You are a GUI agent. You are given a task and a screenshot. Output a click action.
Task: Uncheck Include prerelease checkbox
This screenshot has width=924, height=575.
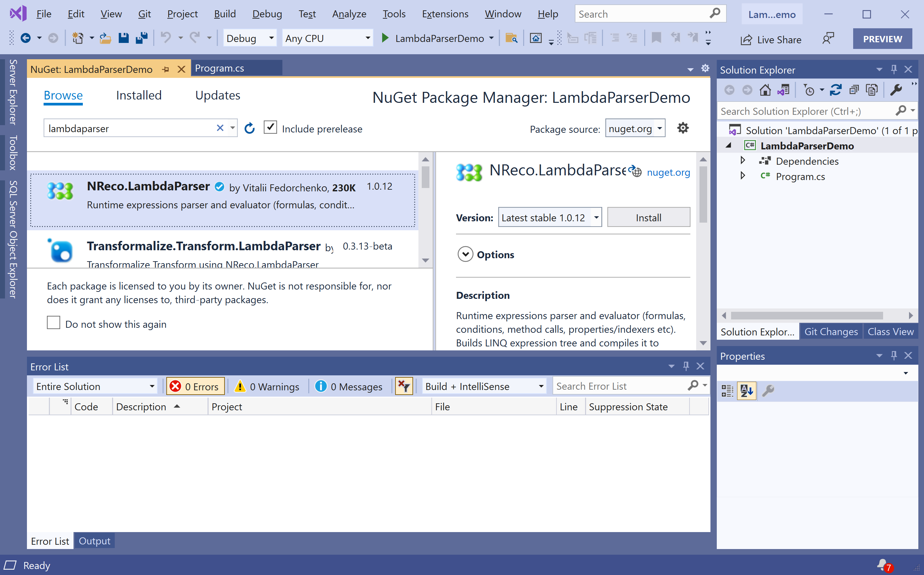(x=270, y=128)
